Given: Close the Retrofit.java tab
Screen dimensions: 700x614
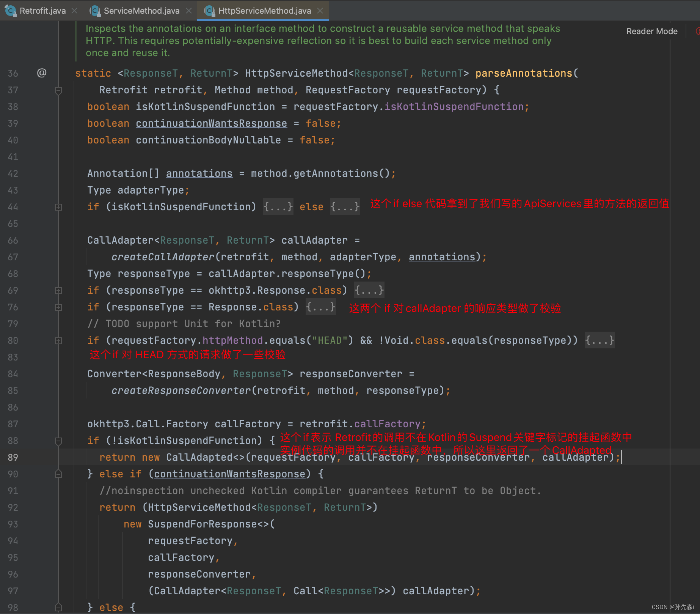Looking at the screenshot, I should click(74, 11).
